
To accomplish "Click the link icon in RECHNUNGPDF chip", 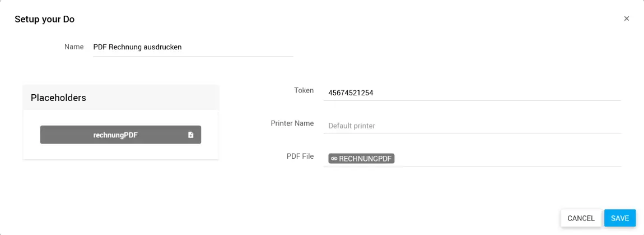I will click(x=334, y=159).
